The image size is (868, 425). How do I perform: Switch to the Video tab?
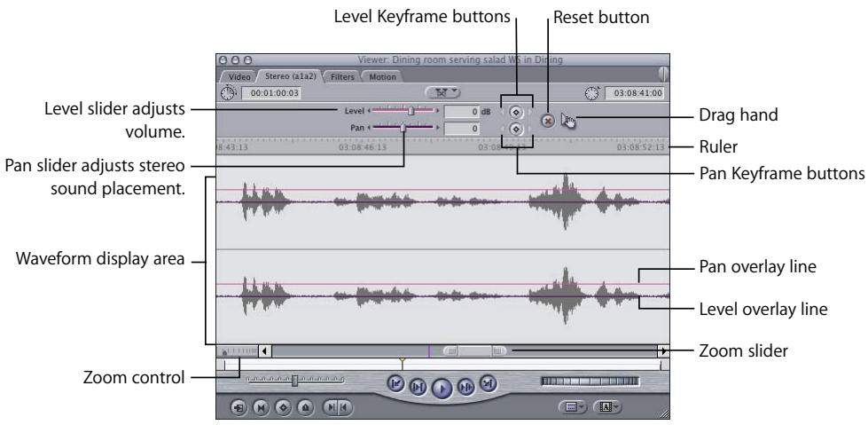tap(239, 77)
